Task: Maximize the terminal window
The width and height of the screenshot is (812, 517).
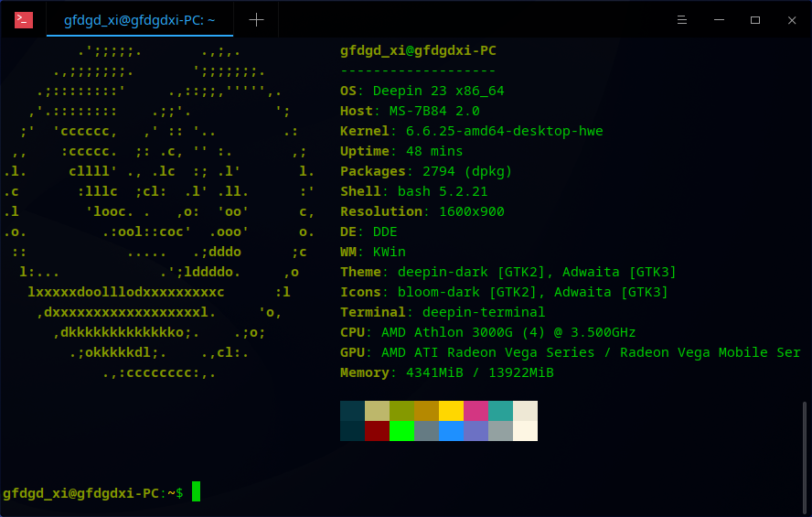Action: [x=755, y=20]
